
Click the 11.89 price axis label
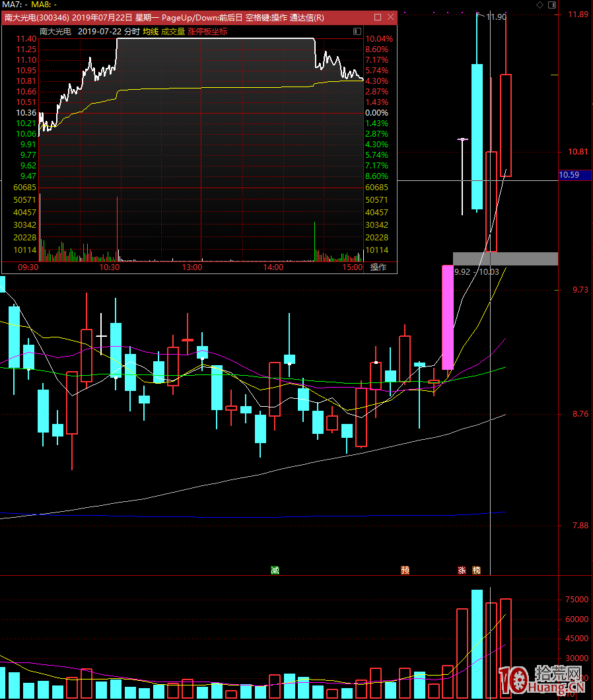(578, 15)
